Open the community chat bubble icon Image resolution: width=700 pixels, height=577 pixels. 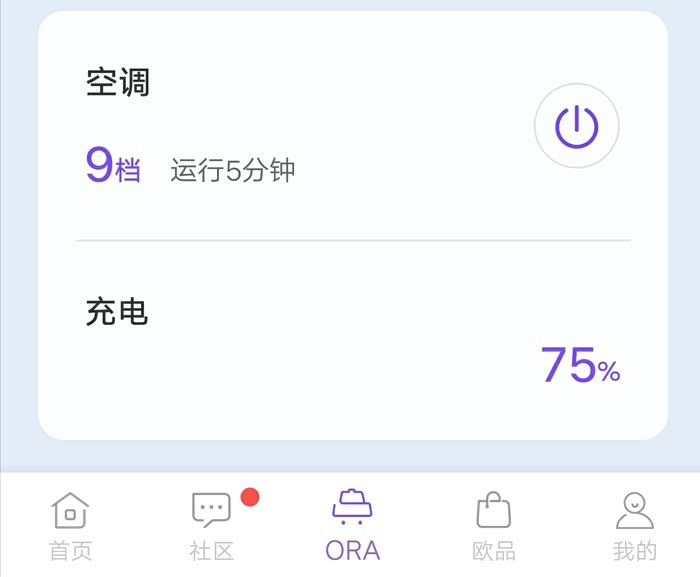[x=211, y=510]
